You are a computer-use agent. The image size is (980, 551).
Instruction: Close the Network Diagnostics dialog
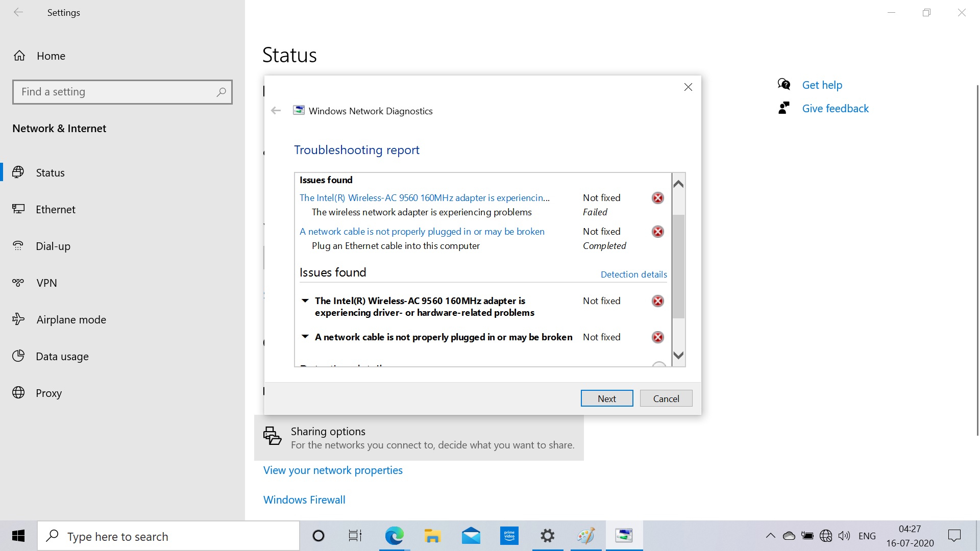point(688,87)
